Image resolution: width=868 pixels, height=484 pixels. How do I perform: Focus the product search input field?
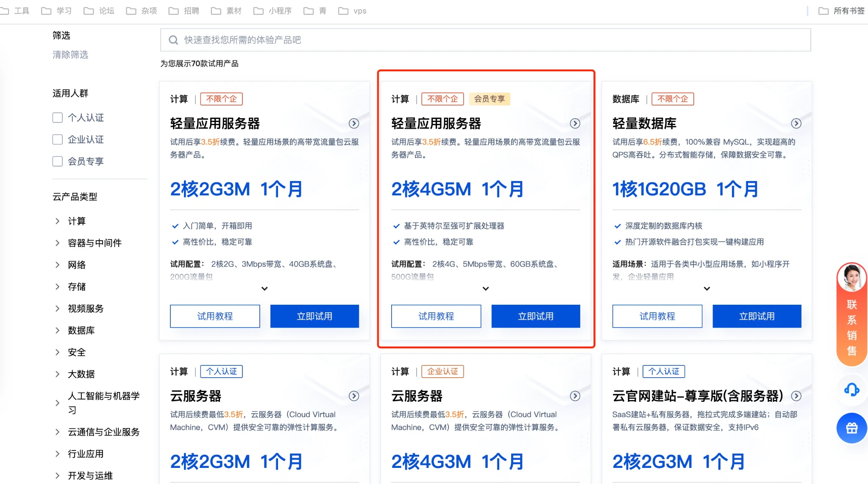pos(485,40)
